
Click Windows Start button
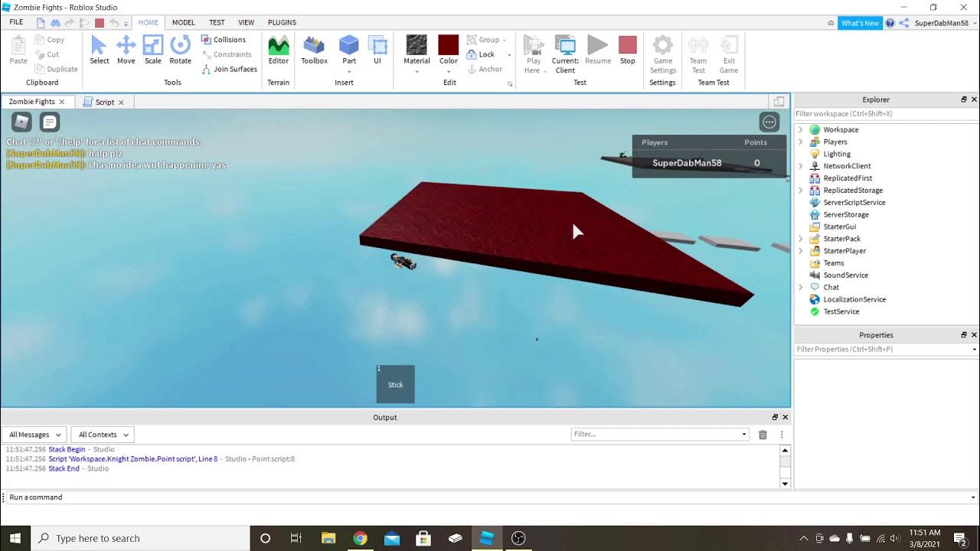pos(15,538)
